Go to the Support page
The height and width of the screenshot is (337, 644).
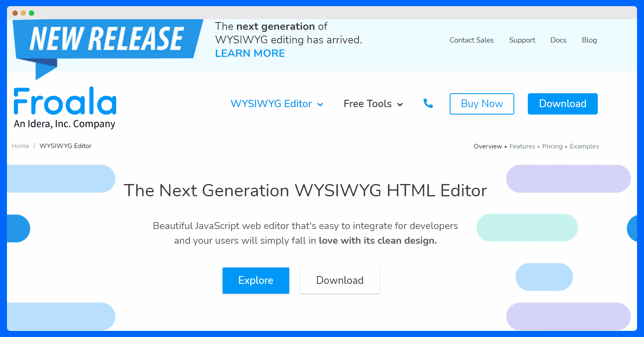tap(522, 40)
